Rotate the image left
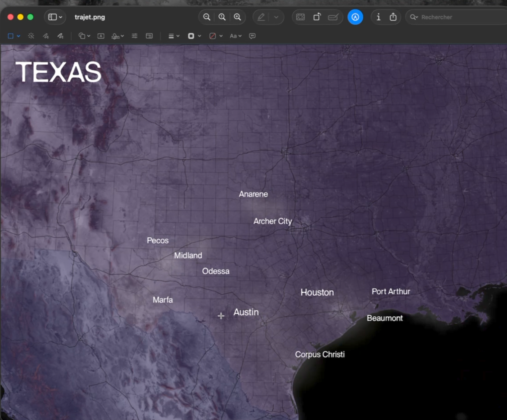The width and height of the screenshot is (507, 420). click(x=317, y=17)
